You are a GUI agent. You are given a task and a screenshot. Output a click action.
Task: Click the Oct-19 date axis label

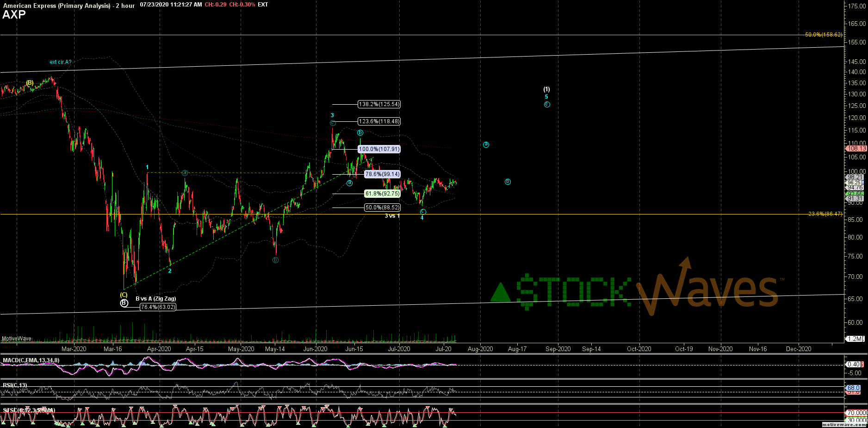(x=684, y=349)
